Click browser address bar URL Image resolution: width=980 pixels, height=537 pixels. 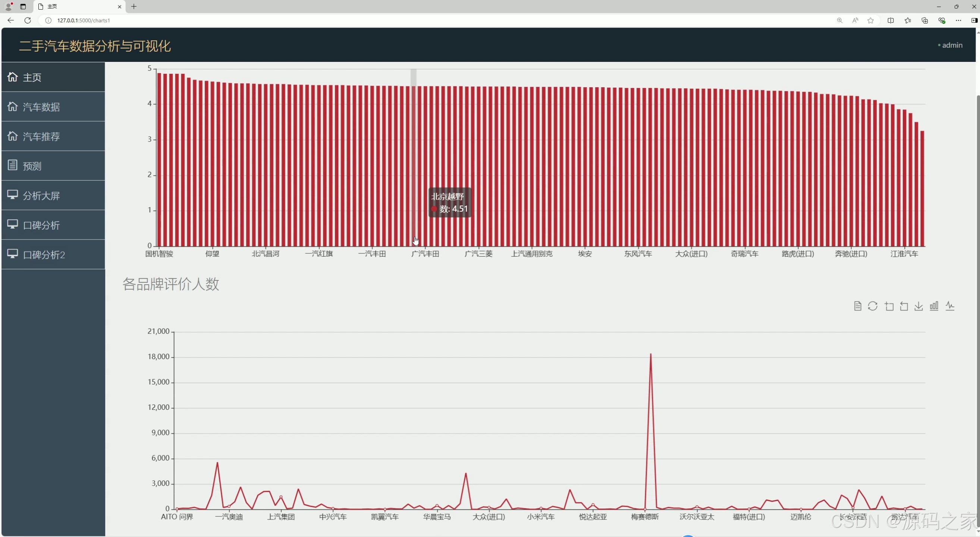pos(83,21)
